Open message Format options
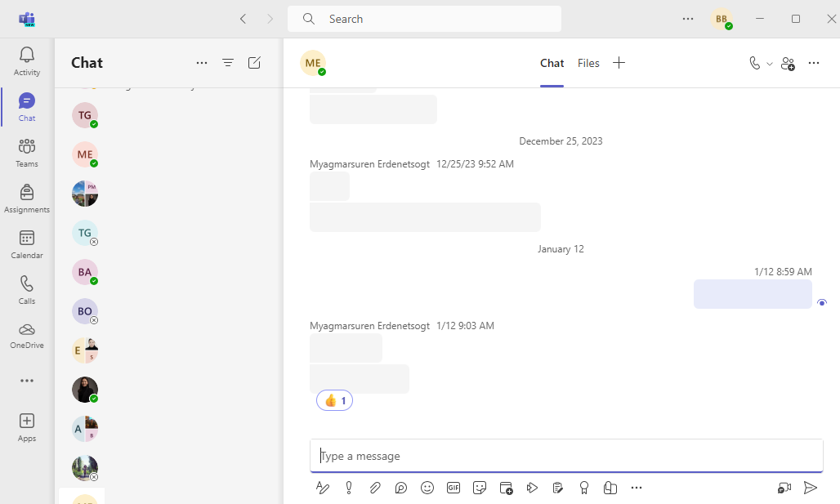 tap(323, 488)
